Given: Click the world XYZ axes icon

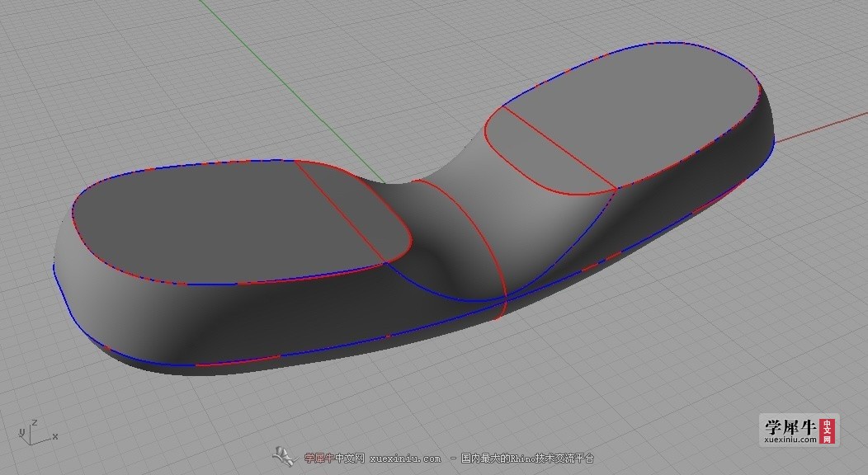Looking at the screenshot, I should [x=38, y=432].
